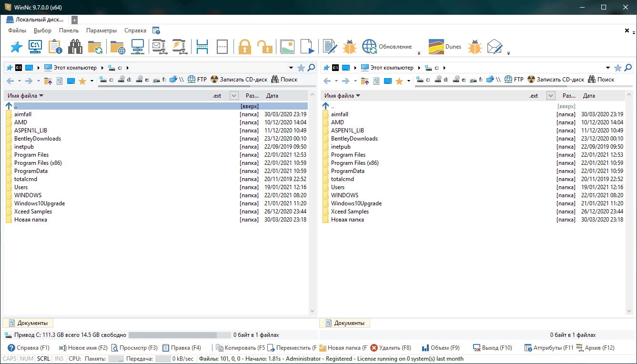Click left panel drive bar horizontal scrollbar
The image size is (637, 364).
206,86
